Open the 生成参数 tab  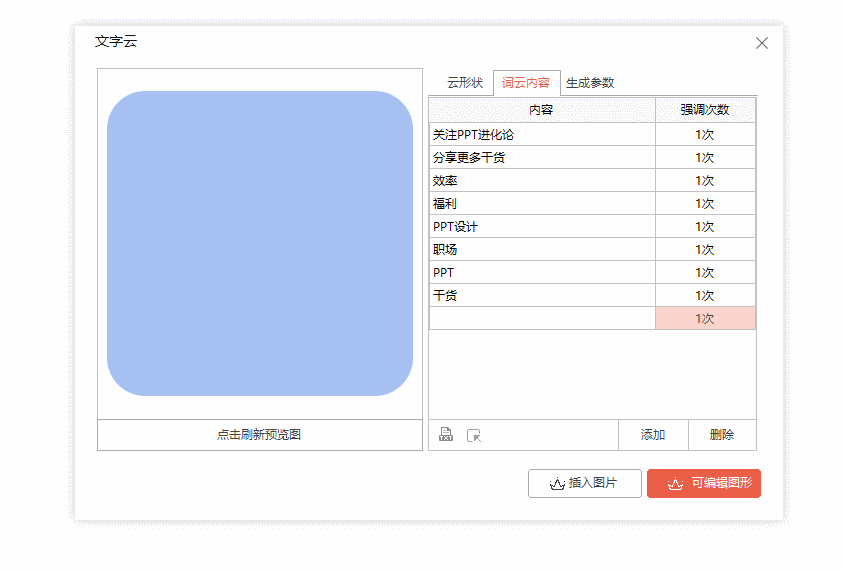[590, 83]
